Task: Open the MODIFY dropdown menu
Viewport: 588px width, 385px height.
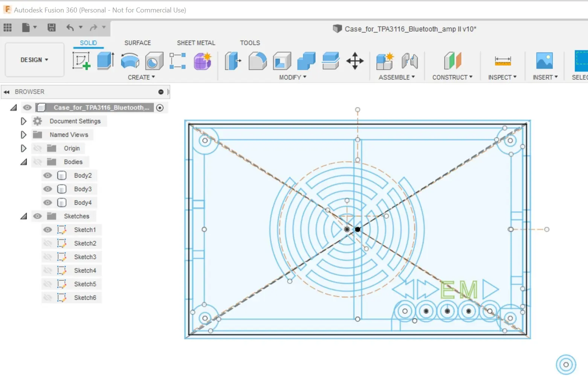Action: (293, 77)
